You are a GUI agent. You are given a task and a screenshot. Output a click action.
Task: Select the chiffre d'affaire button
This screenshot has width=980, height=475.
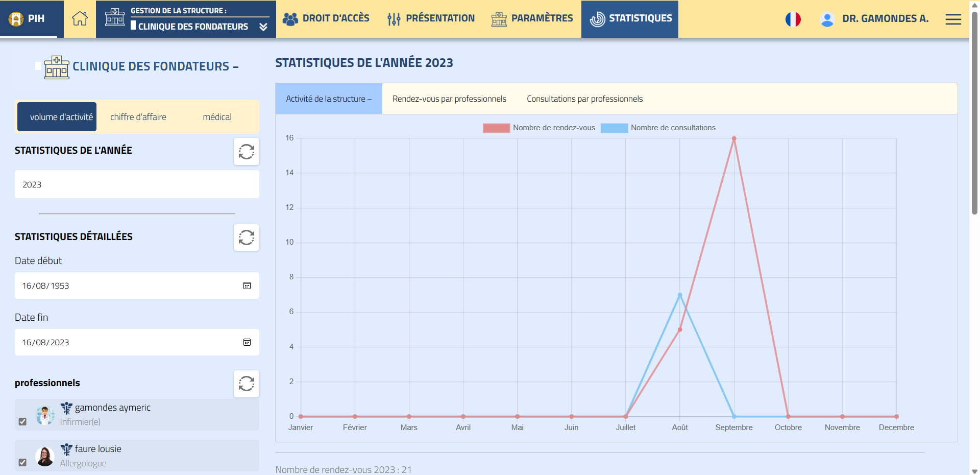tap(138, 117)
